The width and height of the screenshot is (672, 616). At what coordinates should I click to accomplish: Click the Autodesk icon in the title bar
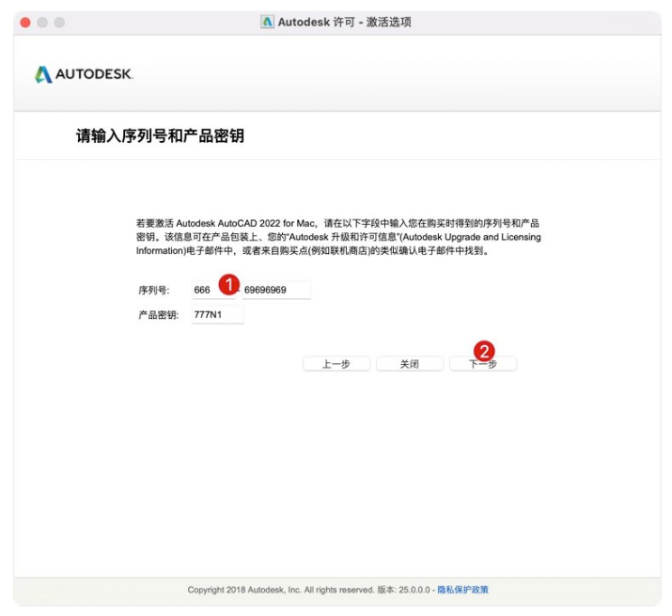point(267,22)
